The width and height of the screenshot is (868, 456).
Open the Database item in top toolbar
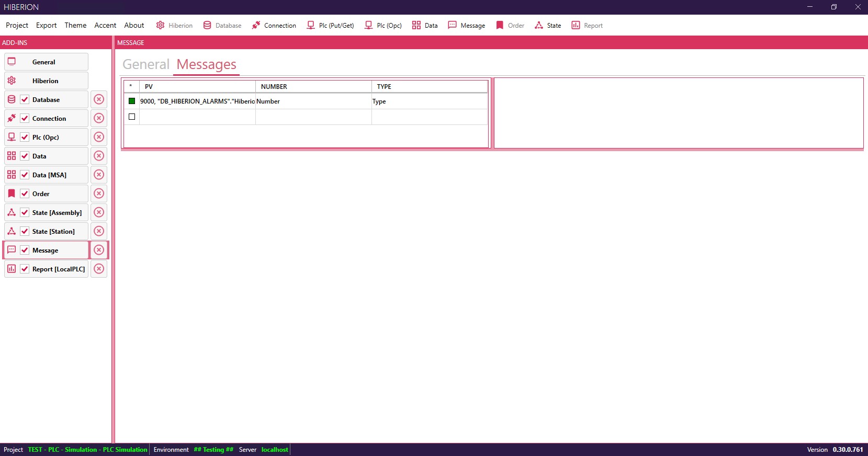pyautogui.click(x=222, y=25)
